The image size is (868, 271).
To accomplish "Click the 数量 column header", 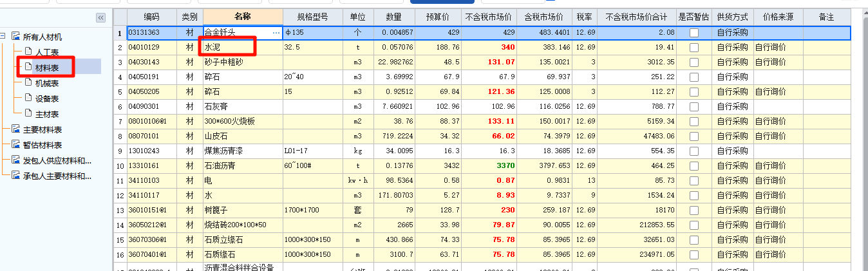I will point(393,17).
